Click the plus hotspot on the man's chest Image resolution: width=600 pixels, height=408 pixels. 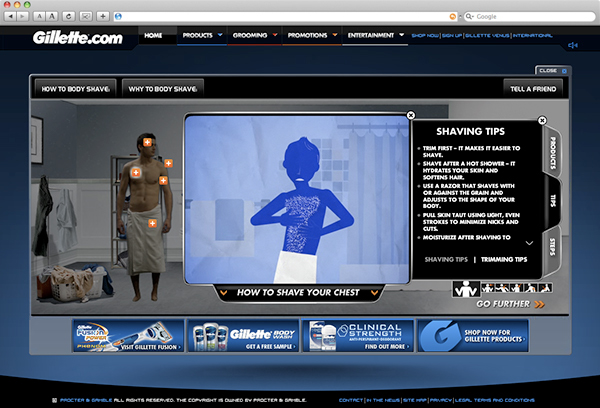pos(136,173)
